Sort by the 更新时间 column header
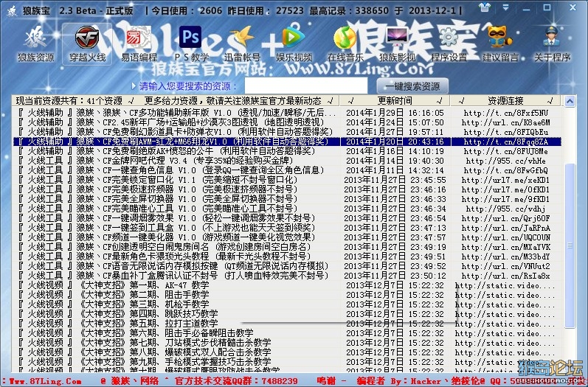The height and width of the screenshot is (387, 588). pos(395,101)
